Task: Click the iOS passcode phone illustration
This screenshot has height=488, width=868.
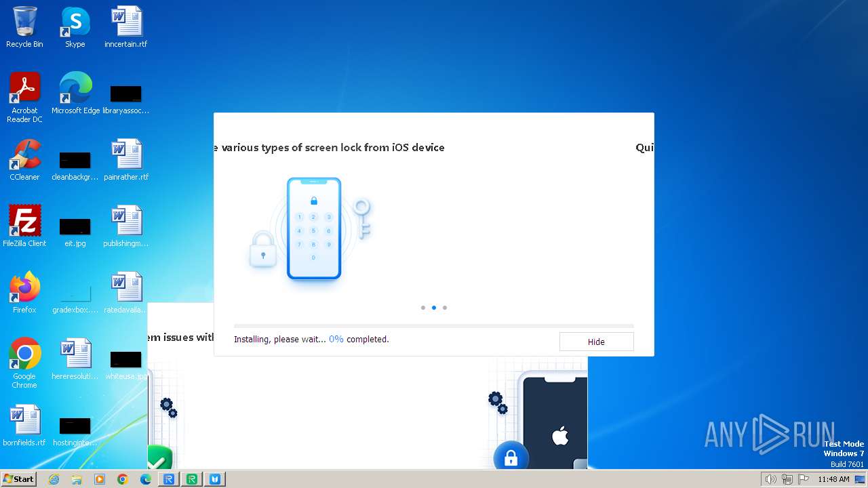Action: point(313,228)
